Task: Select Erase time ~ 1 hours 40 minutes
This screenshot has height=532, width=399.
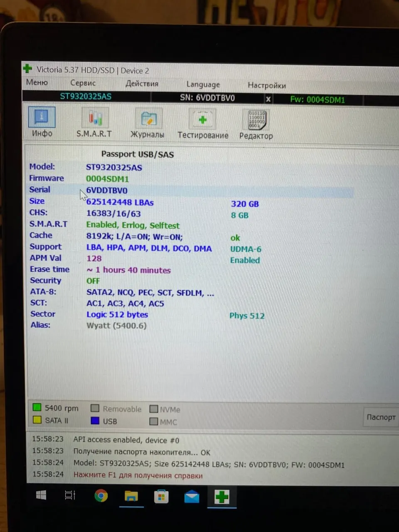Action: pyautogui.click(x=128, y=270)
